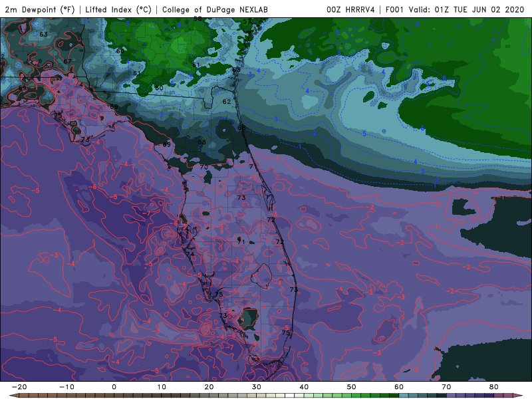Click the "F001" forecast hour label
This screenshot has height=399, width=532.
(x=395, y=10)
